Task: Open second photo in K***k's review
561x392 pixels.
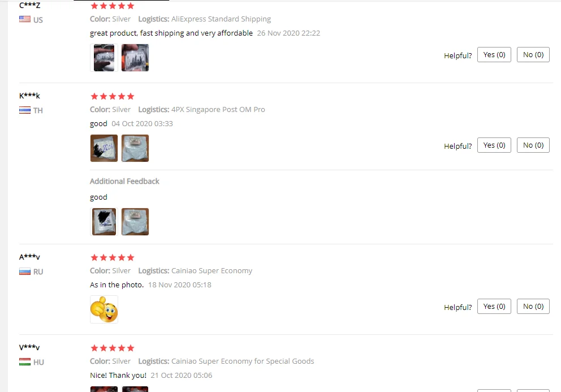Action: (135, 148)
